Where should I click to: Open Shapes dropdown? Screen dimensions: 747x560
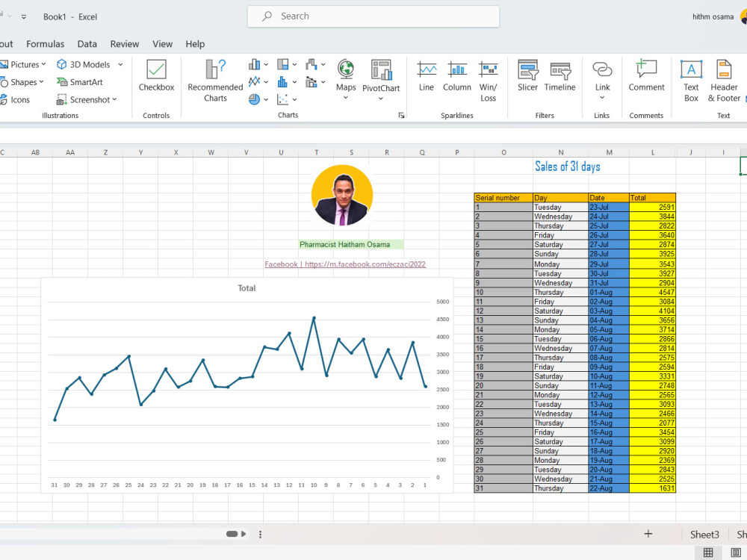click(22, 82)
